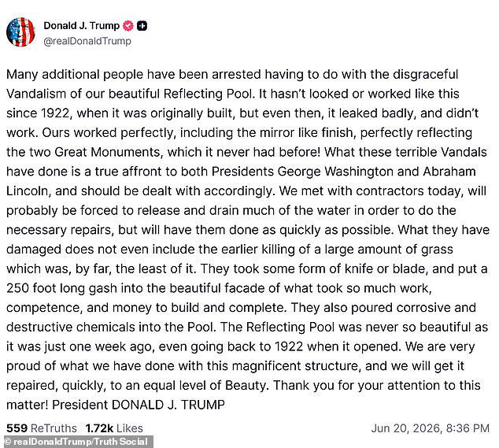
Task: Click the "President DONALD J. TRUMP" signature line
Action: (139, 405)
